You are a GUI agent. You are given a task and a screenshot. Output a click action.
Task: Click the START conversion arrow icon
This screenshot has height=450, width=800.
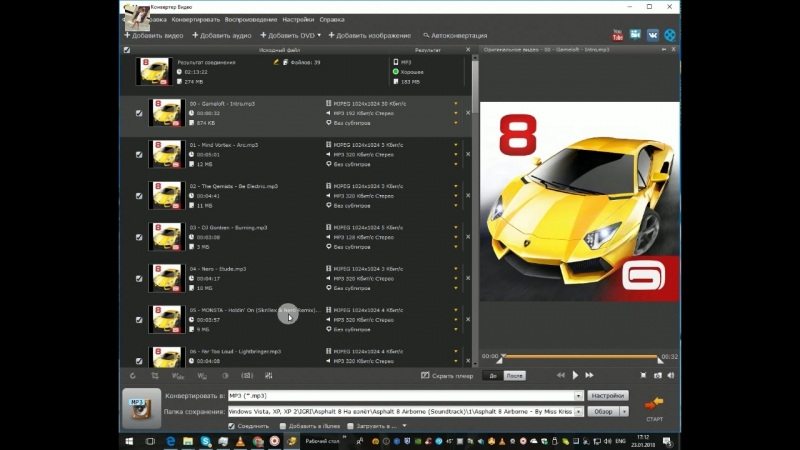(654, 404)
